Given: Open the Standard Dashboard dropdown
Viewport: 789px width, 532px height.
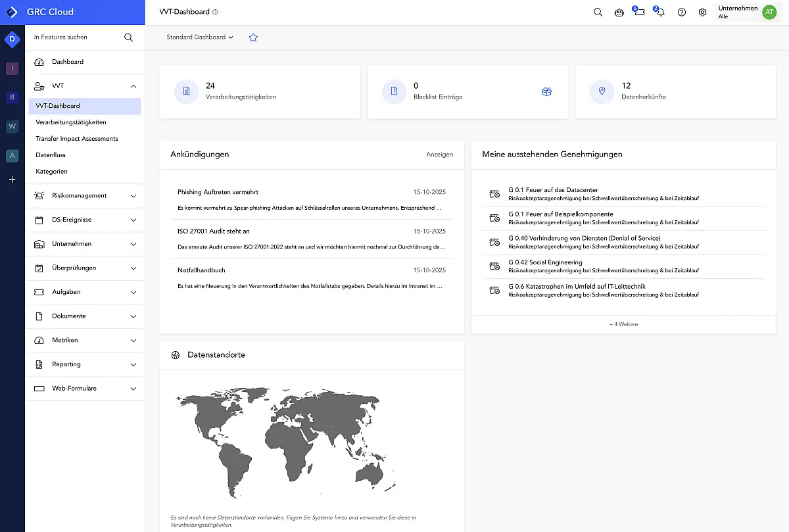Looking at the screenshot, I should [x=200, y=37].
